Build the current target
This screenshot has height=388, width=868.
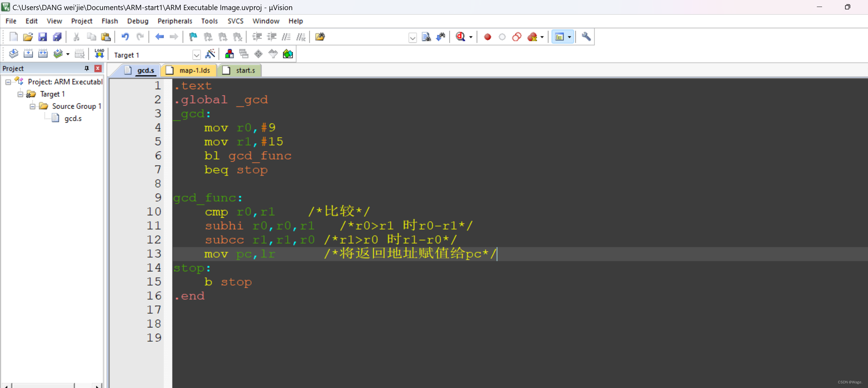click(x=28, y=53)
